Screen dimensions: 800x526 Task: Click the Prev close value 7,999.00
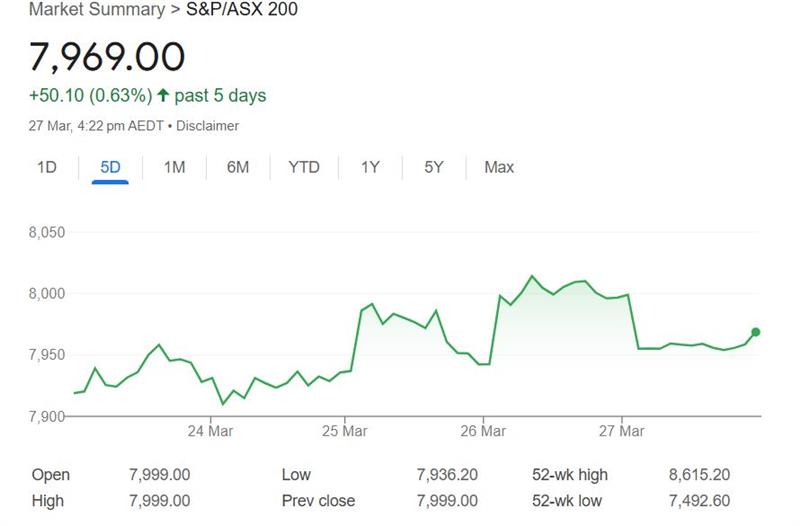click(x=447, y=501)
